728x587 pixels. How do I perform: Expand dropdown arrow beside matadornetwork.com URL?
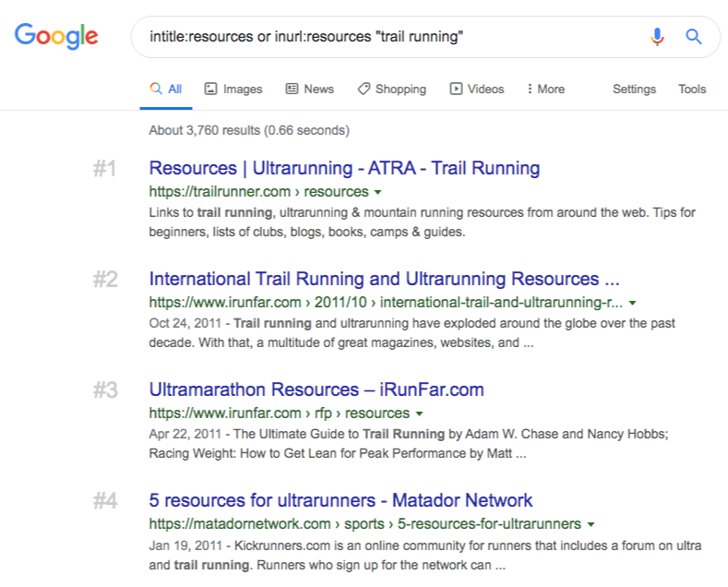[591, 524]
